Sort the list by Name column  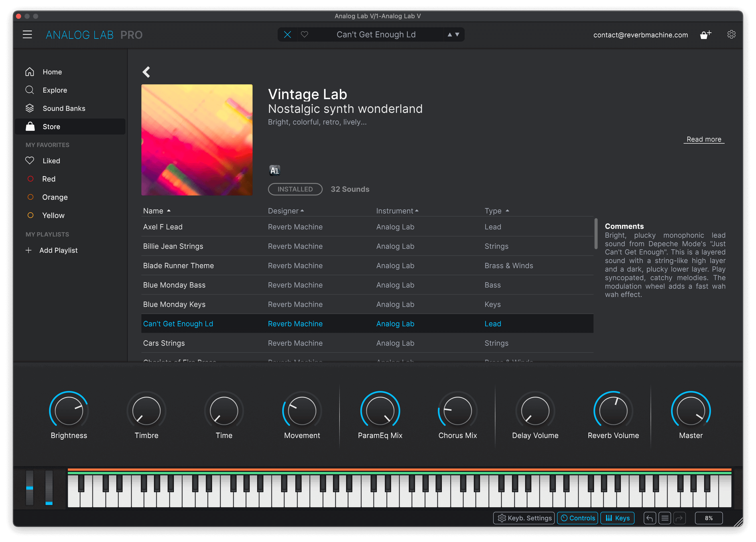[157, 211]
